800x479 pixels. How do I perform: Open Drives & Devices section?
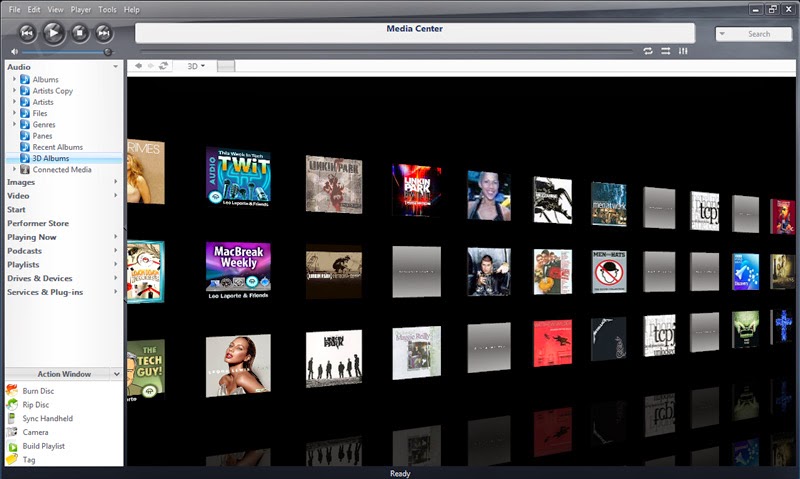tap(39, 279)
